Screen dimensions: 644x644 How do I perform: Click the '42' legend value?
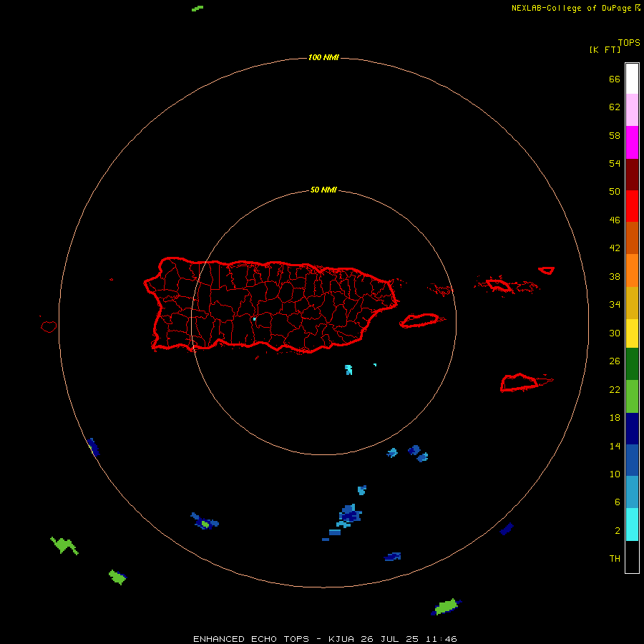pyautogui.click(x=615, y=248)
